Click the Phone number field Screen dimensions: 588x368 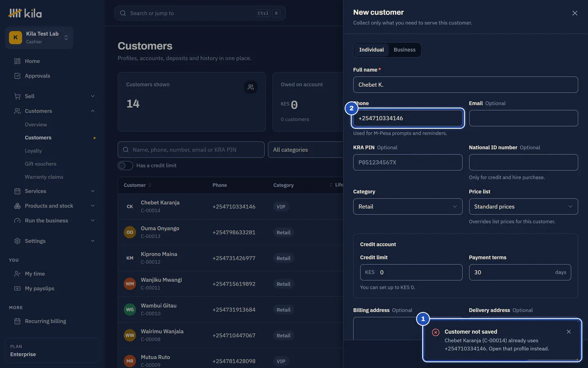click(408, 118)
